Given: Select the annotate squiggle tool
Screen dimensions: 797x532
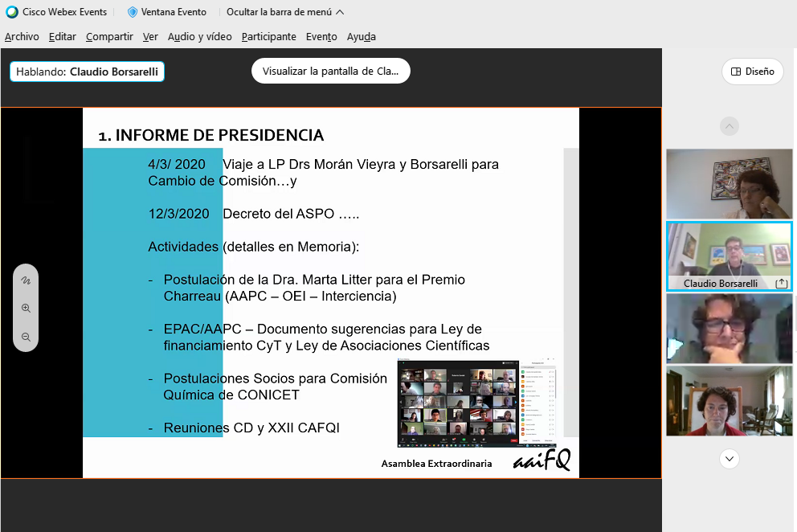Looking at the screenshot, I should 26,280.
